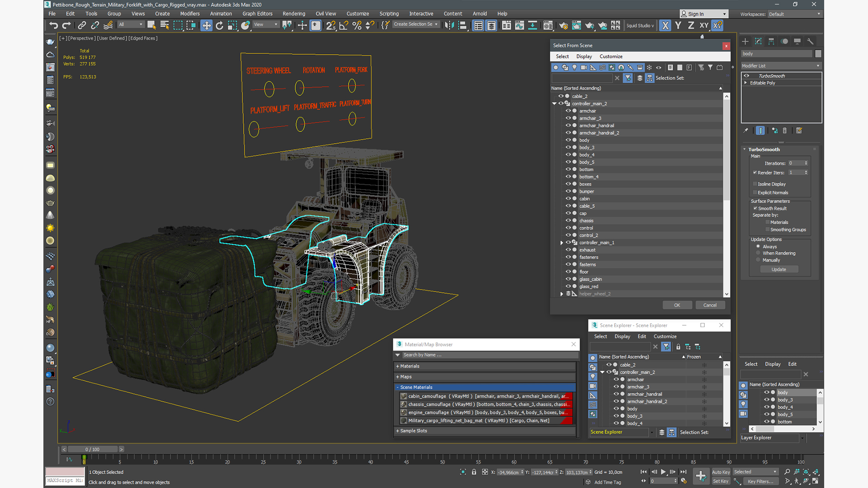Viewport: 868px width, 488px height.
Task: Click OK in Select From Scene dialog
Action: (677, 305)
